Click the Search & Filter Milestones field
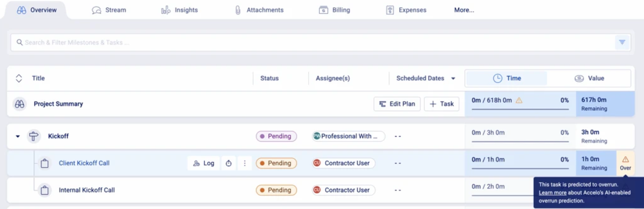This screenshot has height=209, width=644. pyautogui.click(x=303, y=43)
